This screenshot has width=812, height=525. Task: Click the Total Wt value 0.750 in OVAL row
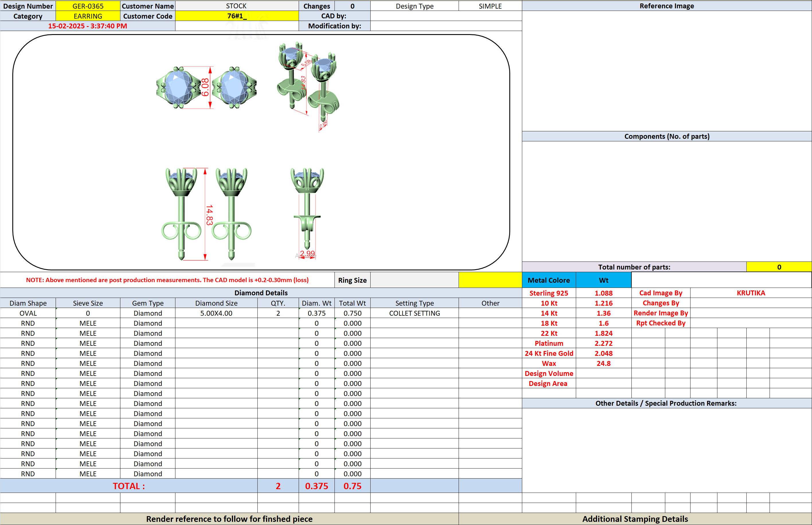pyautogui.click(x=352, y=313)
